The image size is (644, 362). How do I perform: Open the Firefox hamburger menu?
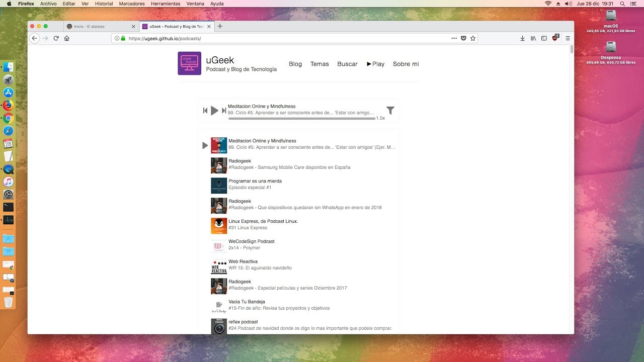pyautogui.click(x=568, y=38)
